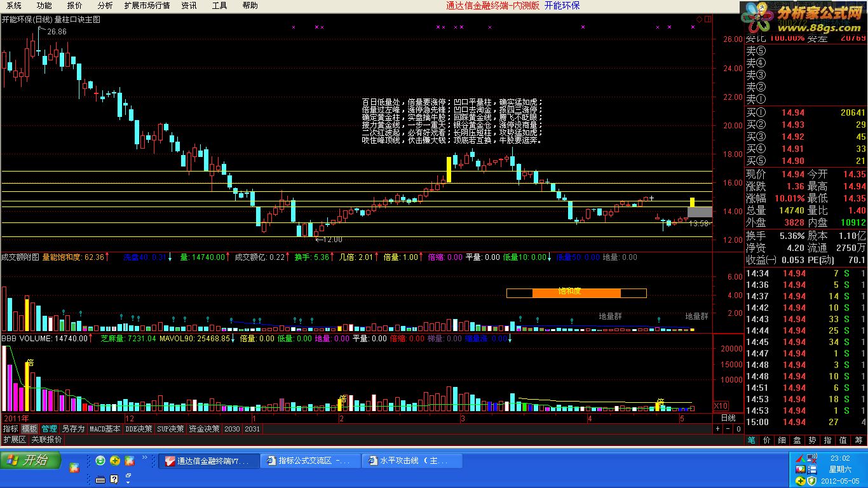Select the 模板 tab

click(29, 429)
